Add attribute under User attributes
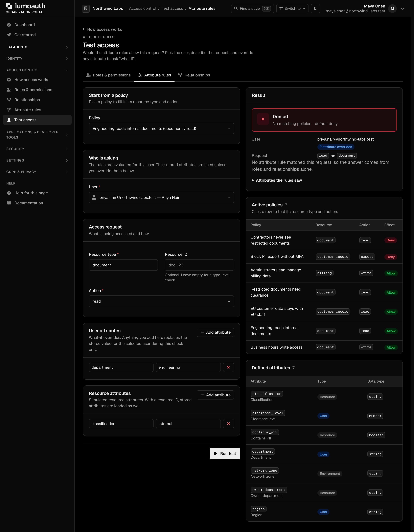 coord(215,332)
